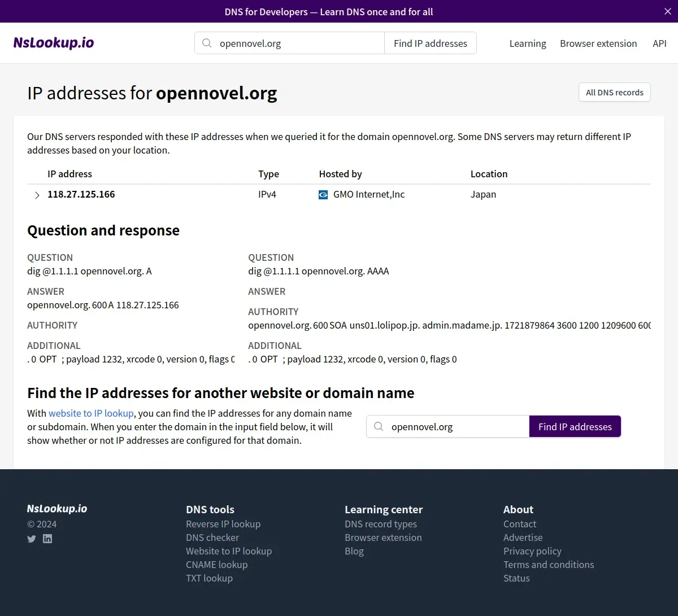Click the A record answer 118.27.125.166 line

[x=103, y=305]
